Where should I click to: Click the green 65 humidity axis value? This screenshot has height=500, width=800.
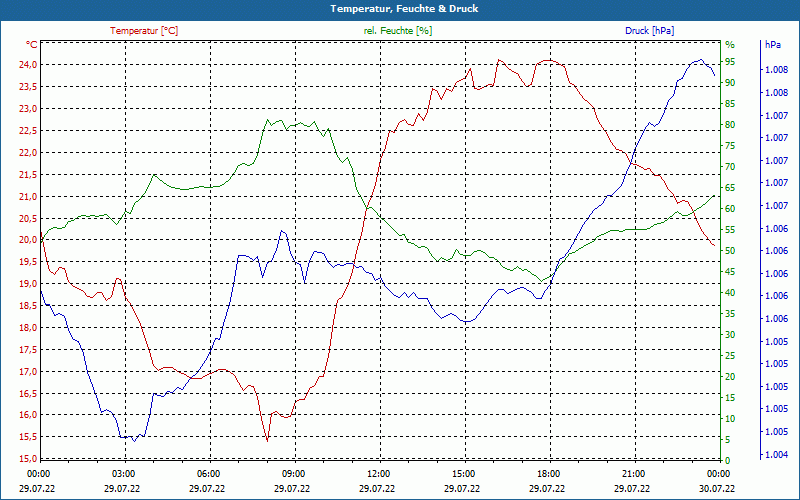(730, 188)
